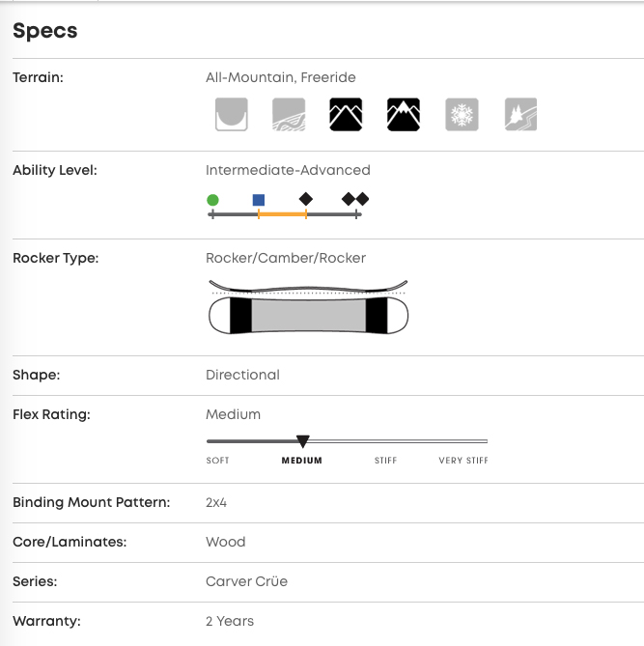This screenshot has width=644, height=646.
Task: Click the Carver Crüe series value
Action: (x=246, y=581)
